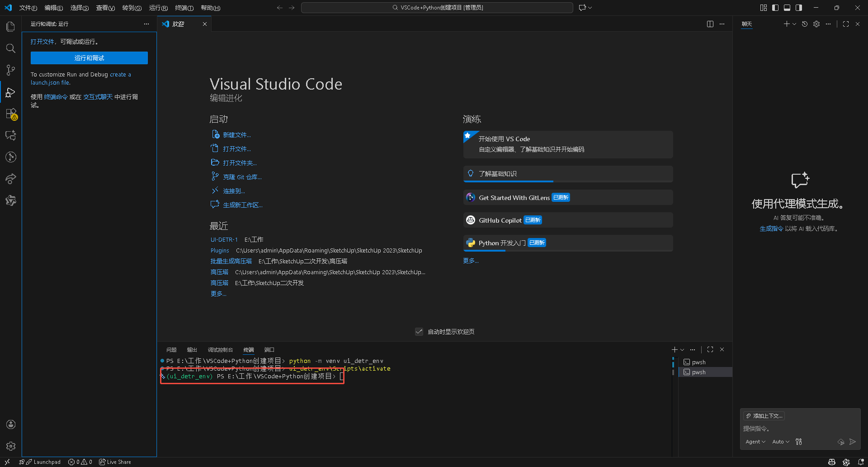The height and width of the screenshot is (467, 868).
Task: Click the blue 运行和调试 button
Action: [x=89, y=58]
